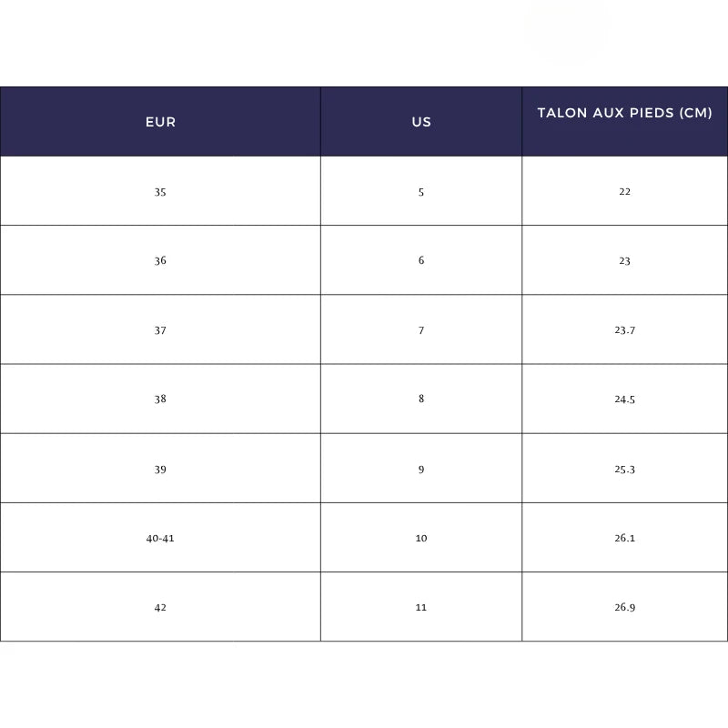Select the EUR 37 cell
The image size is (728, 728).
[160, 330]
